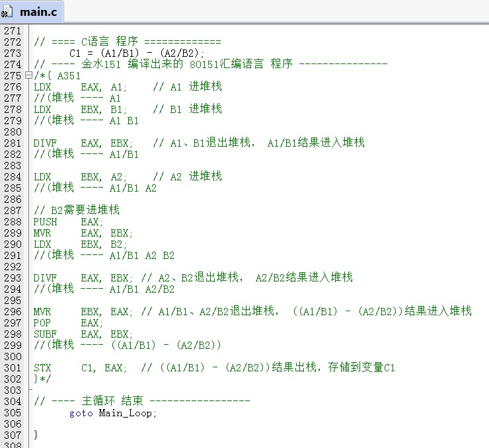Click 'LDX EBX, B2;' on line 290

coord(80,244)
